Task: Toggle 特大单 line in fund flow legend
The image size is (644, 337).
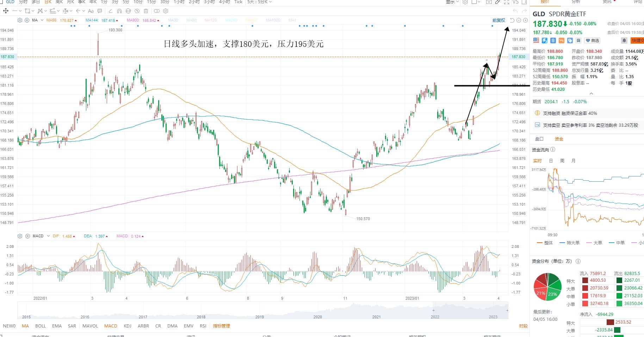Action: (569, 243)
